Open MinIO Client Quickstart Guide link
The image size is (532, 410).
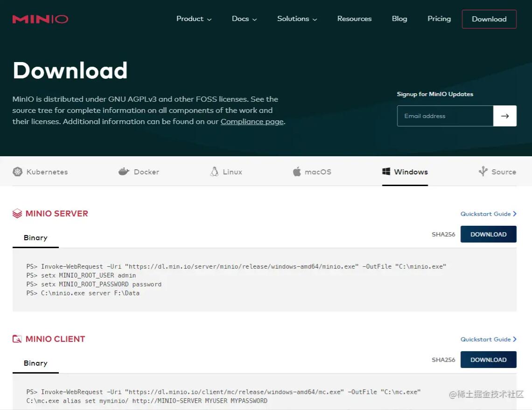pos(485,339)
